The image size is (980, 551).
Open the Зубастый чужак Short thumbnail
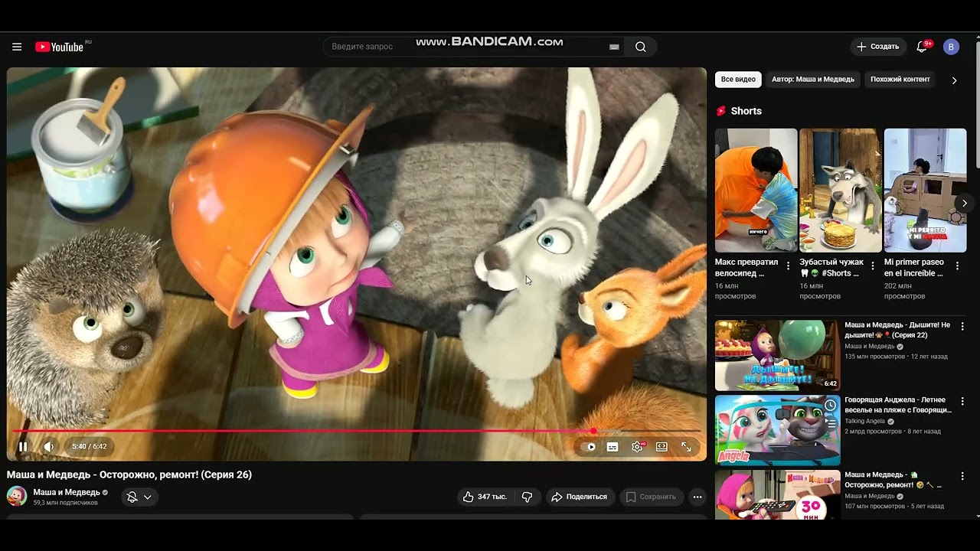841,190
